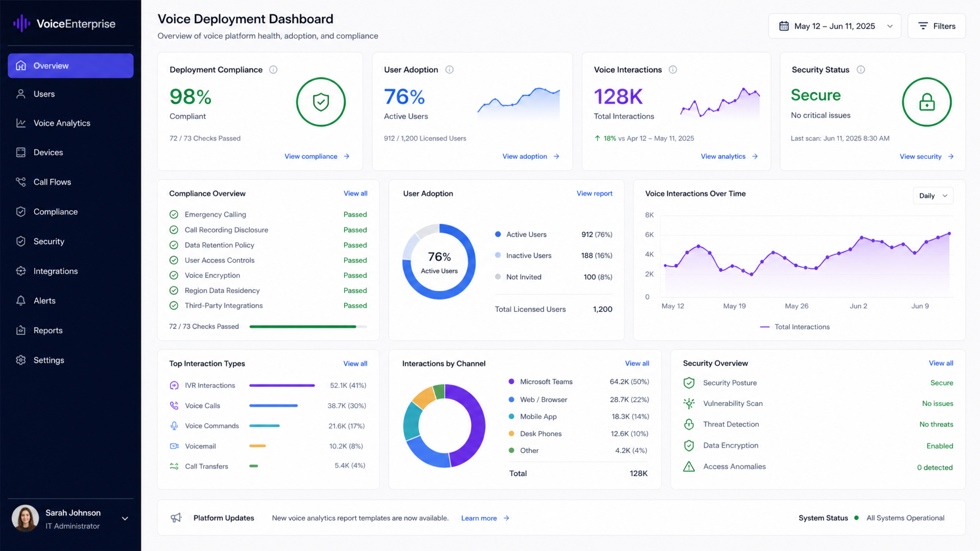
Task: Click the Call Recording Disclosure row
Action: 268,230
